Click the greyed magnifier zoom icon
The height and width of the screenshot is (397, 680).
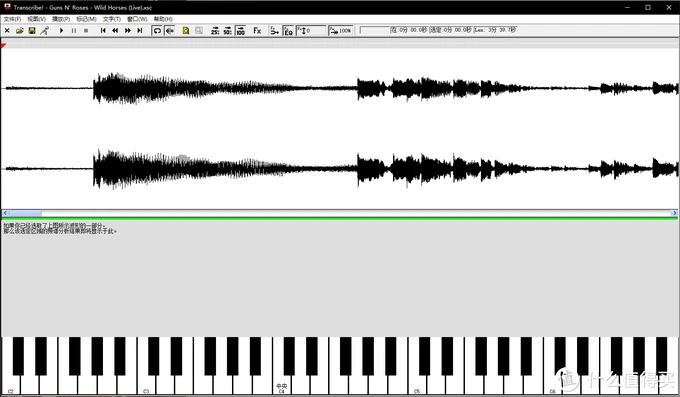coord(199,30)
